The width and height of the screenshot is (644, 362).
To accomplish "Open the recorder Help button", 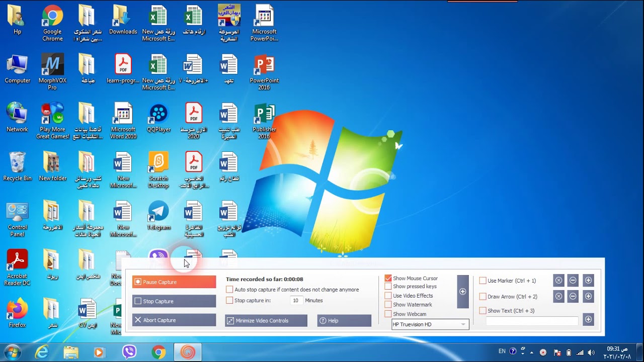I will point(344,321).
